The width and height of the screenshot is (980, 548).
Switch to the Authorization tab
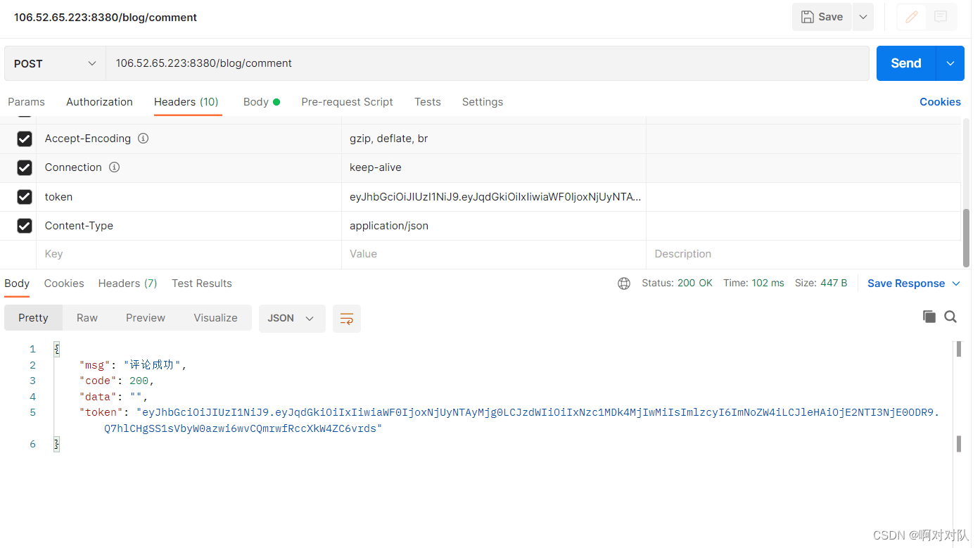click(x=99, y=102)
